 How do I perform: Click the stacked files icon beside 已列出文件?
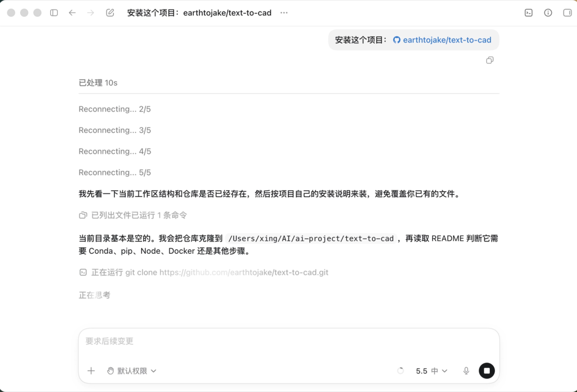[x=83, y=215]
